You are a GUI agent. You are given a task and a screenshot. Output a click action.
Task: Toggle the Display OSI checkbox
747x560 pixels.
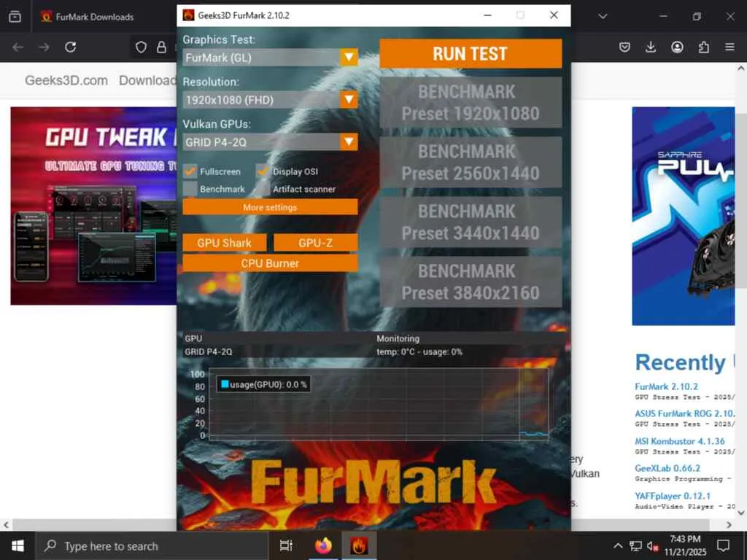pyautogui.click(x=263, y=171)
